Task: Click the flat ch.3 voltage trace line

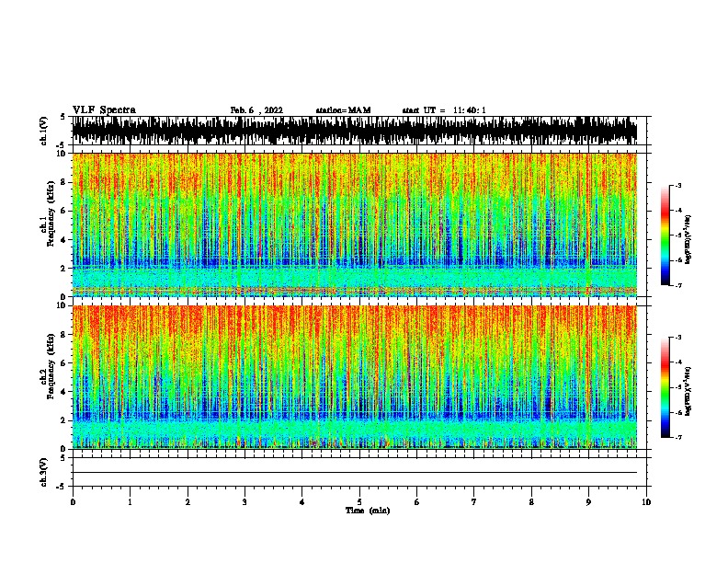Action: click(355, 473)
